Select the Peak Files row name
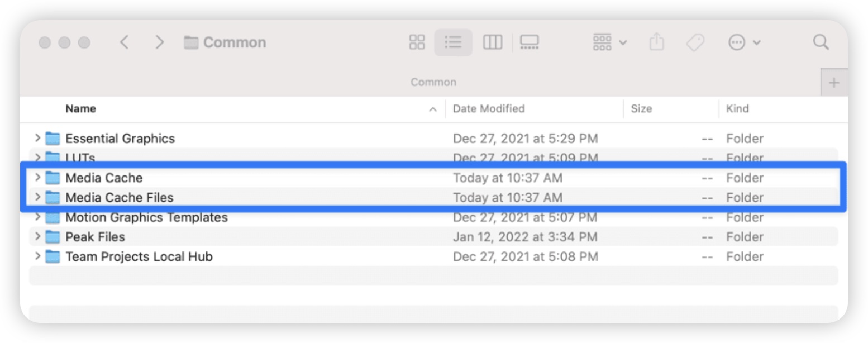The width and height of the screenshot is (868, 343). pyautogui.click(x=95, y=237)
